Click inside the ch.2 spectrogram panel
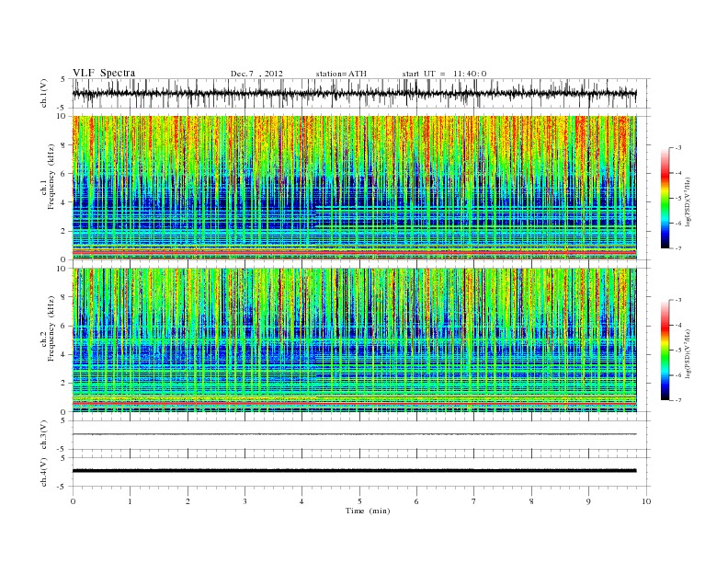The width and height of the screenshot is (728, 563). click(x=354, y=340)
